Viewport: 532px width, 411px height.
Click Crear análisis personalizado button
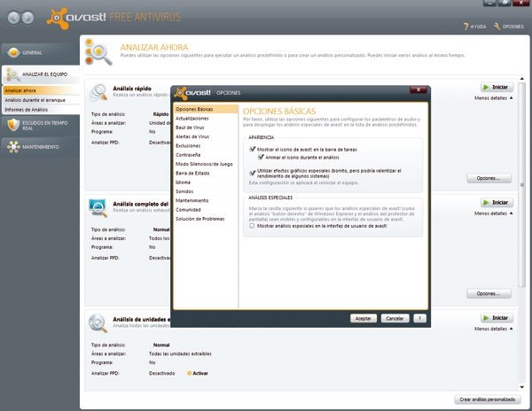[488, 399]
